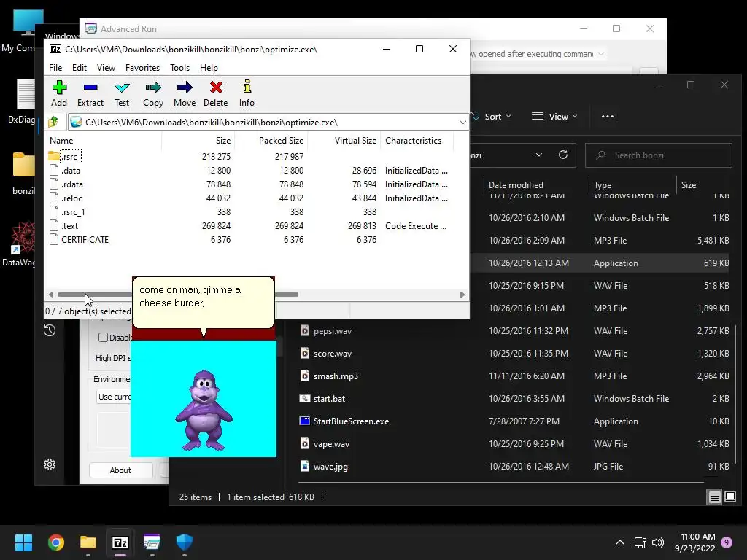Click the About button in Advanced Run
Viewport: 747px width, 560px height.
pos(120,470)
